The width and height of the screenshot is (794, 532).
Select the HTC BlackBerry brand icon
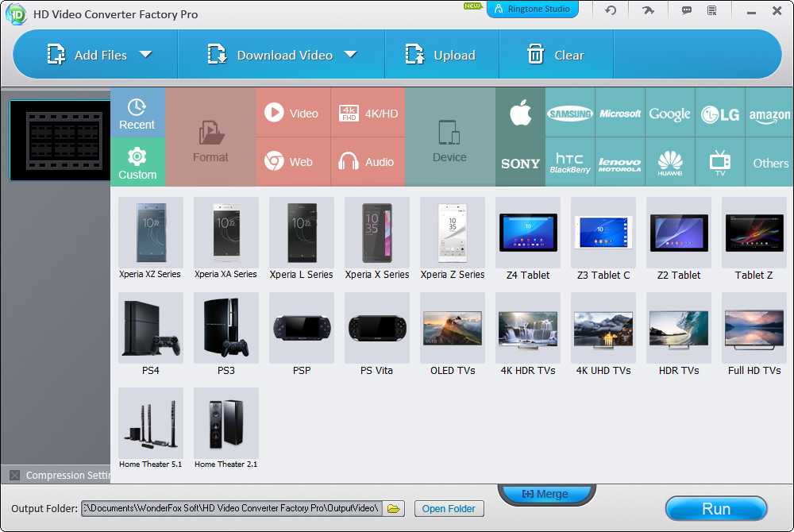pos(570,163)
